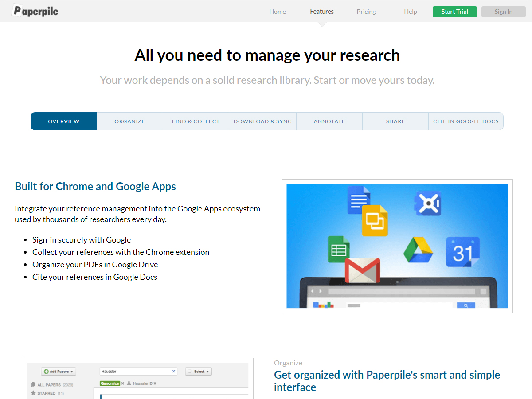532x399 pixels.
Task: Click the Paperpile logo
Action: pyautogui.click(x=35, y=11)
